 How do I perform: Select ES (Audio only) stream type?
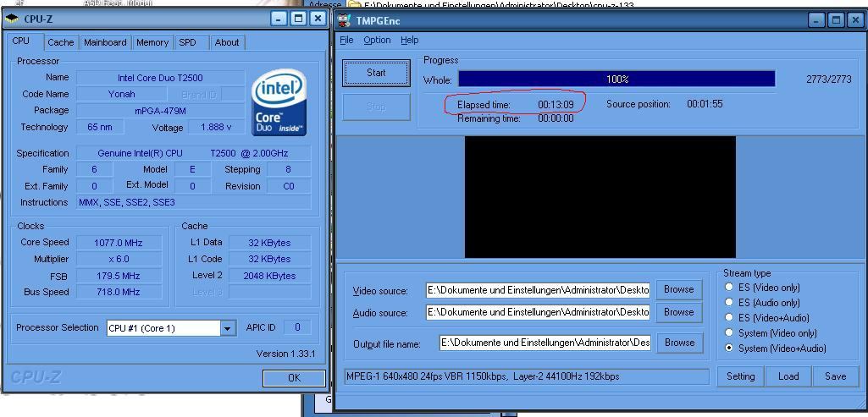click(728, 302)
